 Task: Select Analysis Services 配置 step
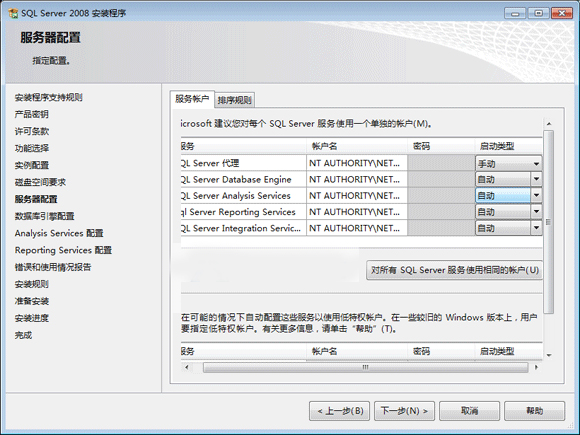pos(59,233)
